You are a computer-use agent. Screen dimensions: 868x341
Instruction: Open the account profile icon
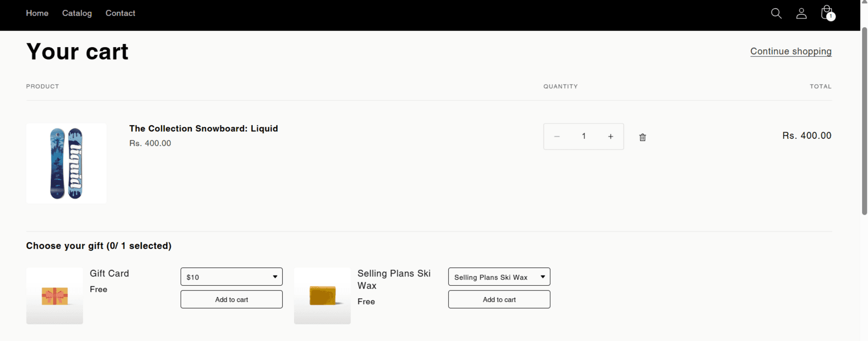(801, 14)
